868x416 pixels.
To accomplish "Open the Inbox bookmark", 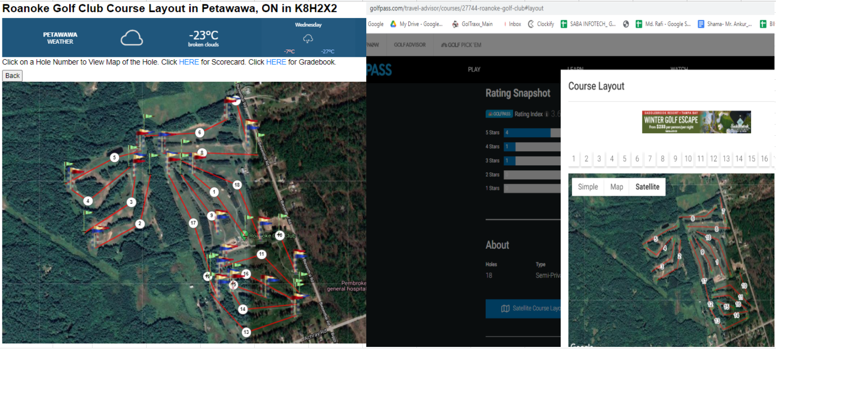I will (512, 24).
